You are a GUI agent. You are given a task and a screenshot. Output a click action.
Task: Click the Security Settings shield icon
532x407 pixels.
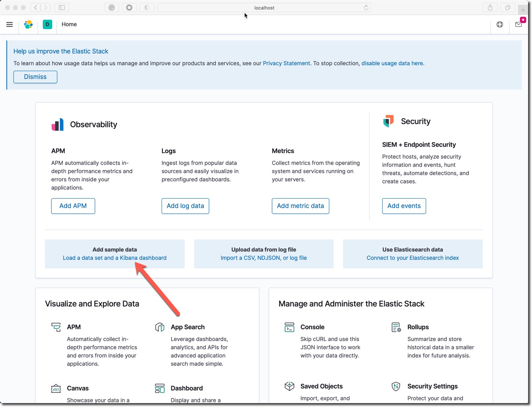(x=396, y=386)
